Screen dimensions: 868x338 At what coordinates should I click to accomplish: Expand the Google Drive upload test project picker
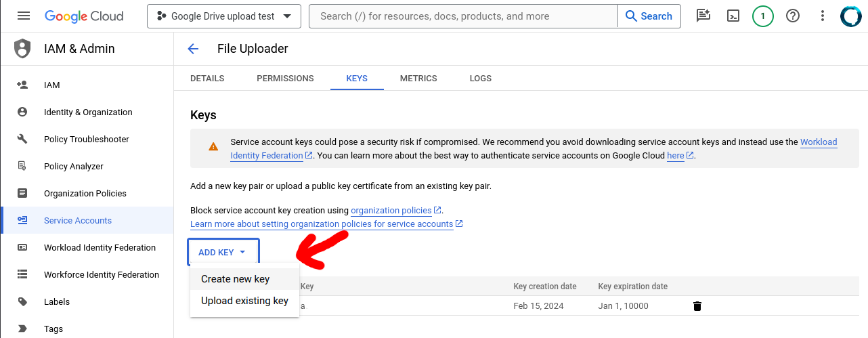(223, 16)
